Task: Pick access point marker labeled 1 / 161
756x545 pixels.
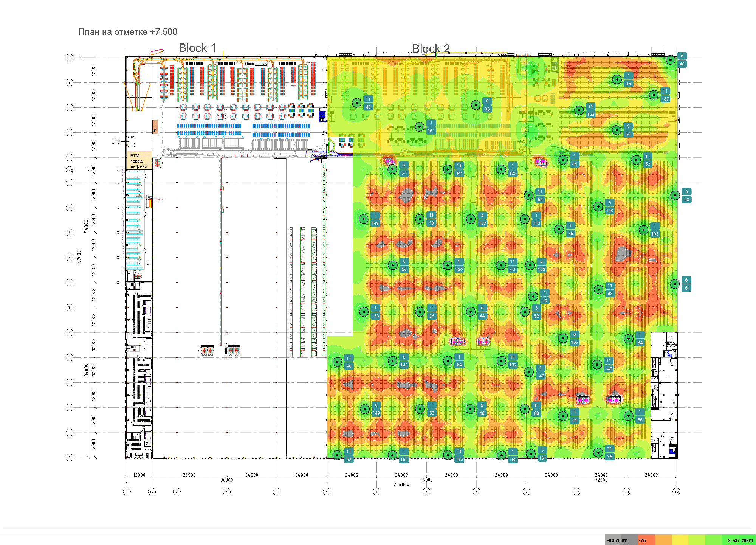Action: (420, 127)
